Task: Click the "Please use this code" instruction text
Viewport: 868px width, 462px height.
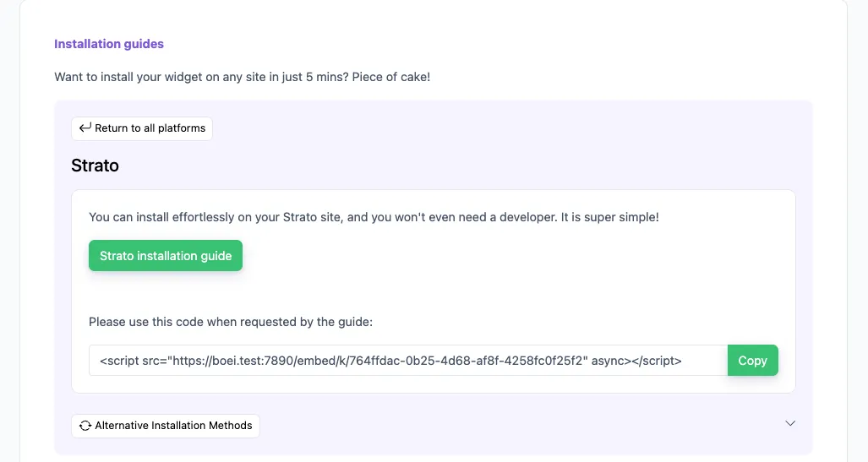Action: coord(231,322)
